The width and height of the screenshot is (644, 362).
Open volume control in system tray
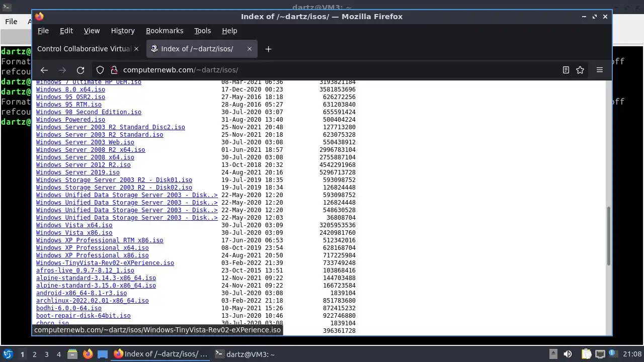pos(568,354)
